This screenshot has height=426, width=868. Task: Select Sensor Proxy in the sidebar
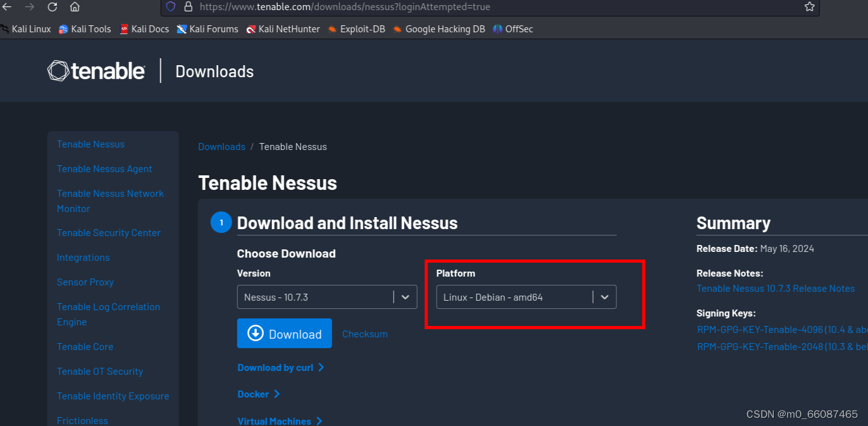(85, 282)
